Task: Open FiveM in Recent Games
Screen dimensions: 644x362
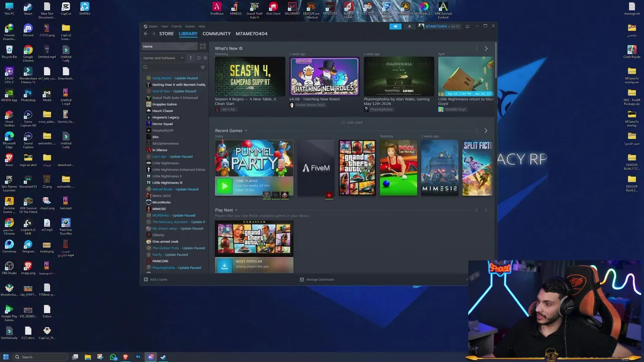Action: click(316, 168)
